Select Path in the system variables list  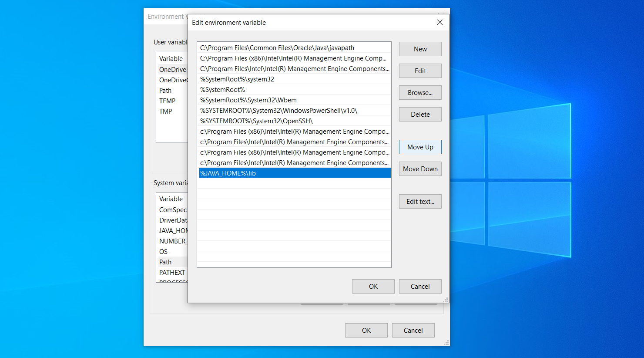coord(172,262)
